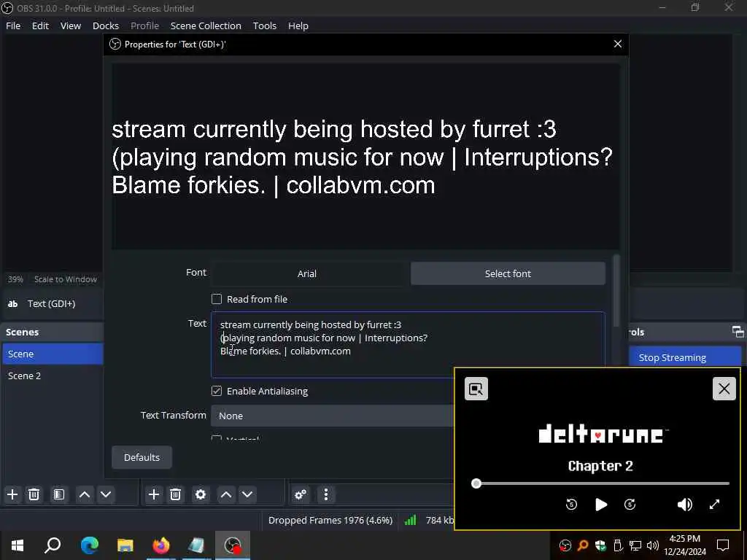
Task: Open the Docks menu
Action: [106, 26]
